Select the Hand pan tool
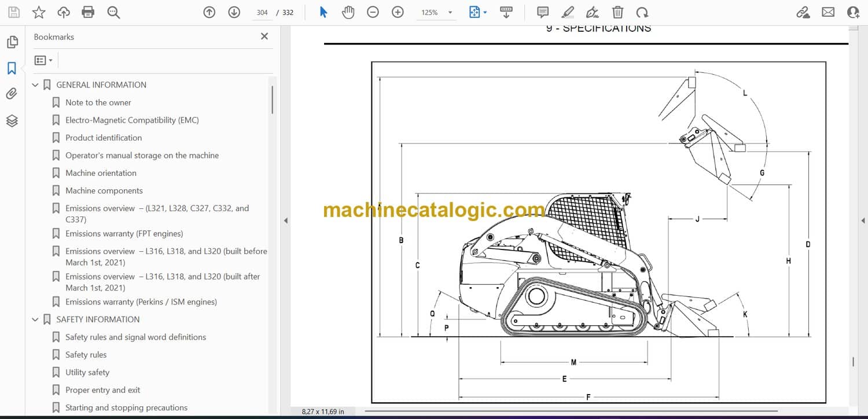The width and height of the screenshot is (868, 419). [348, 12]
